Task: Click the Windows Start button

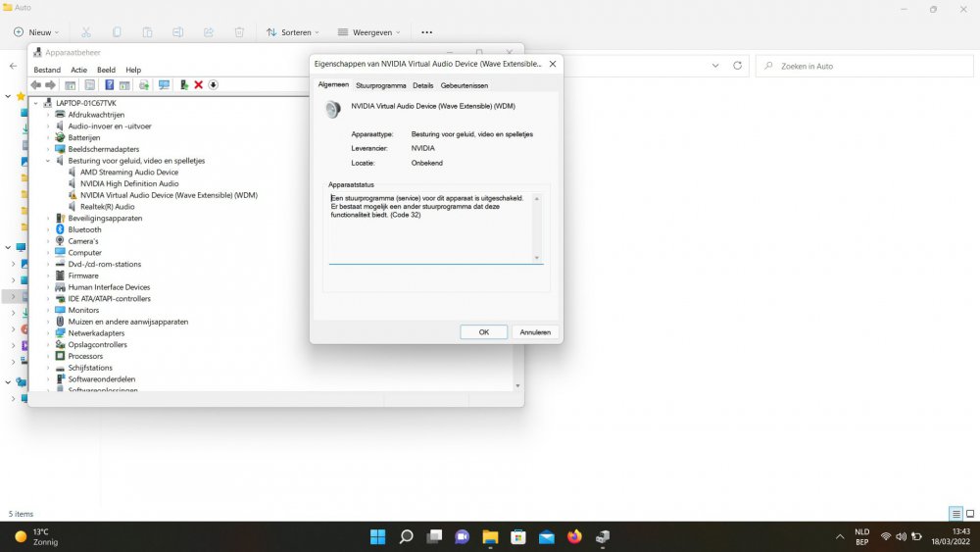Action: [x=377, y=536]
